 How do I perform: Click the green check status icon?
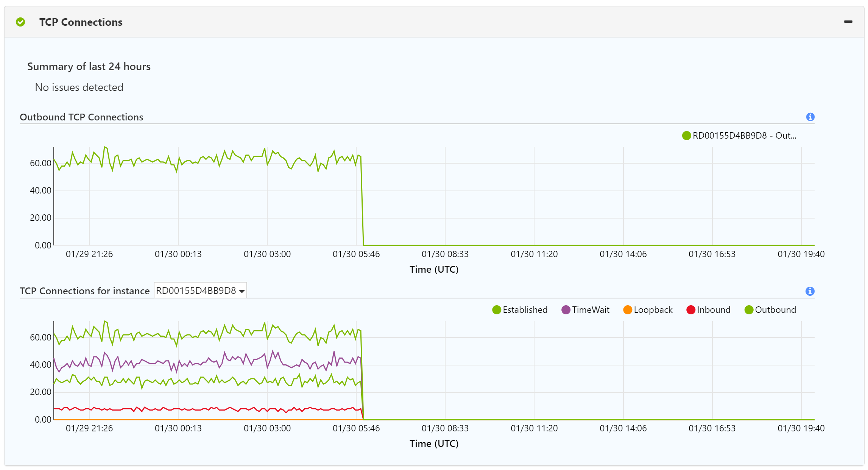(20, 22)
